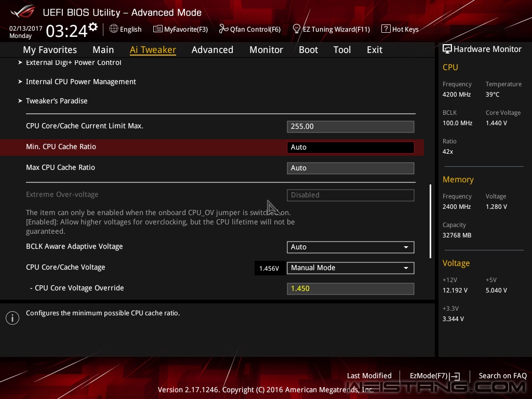Expand External Digi+ Power Control submenu

74,62
